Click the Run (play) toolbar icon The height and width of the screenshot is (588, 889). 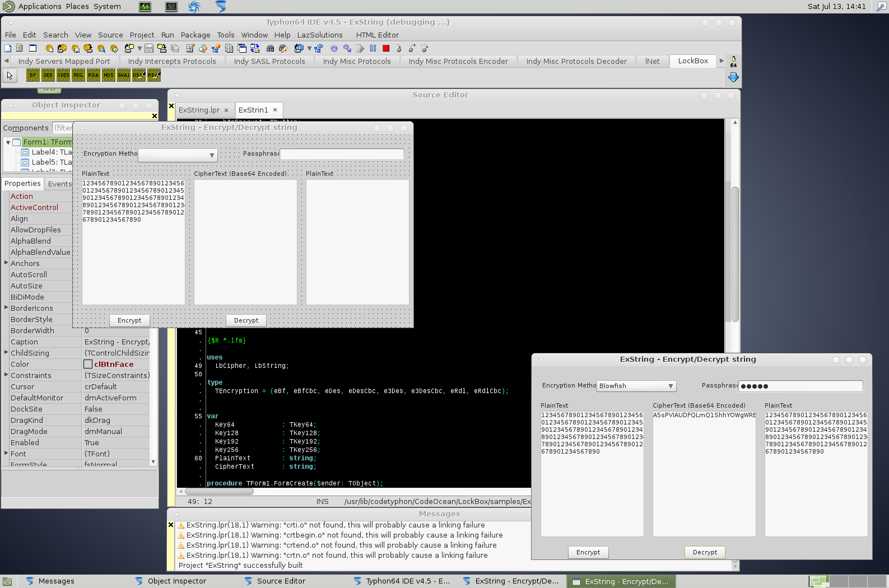coord(360,49)
